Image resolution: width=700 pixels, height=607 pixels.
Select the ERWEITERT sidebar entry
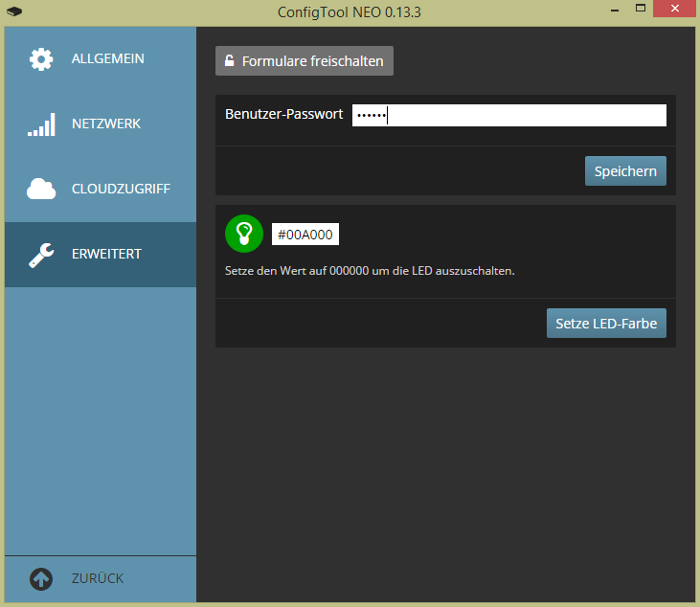(106, 255)
